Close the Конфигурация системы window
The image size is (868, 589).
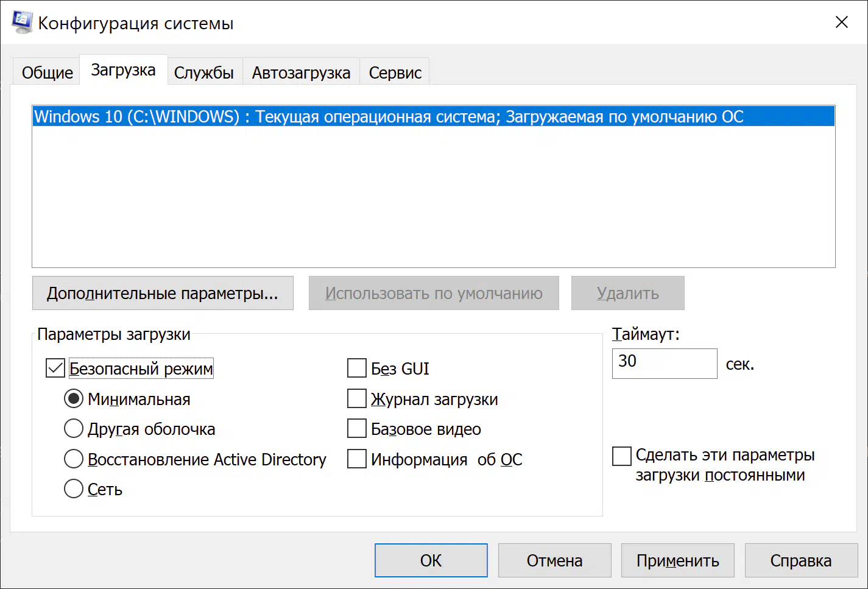(842, 23)
